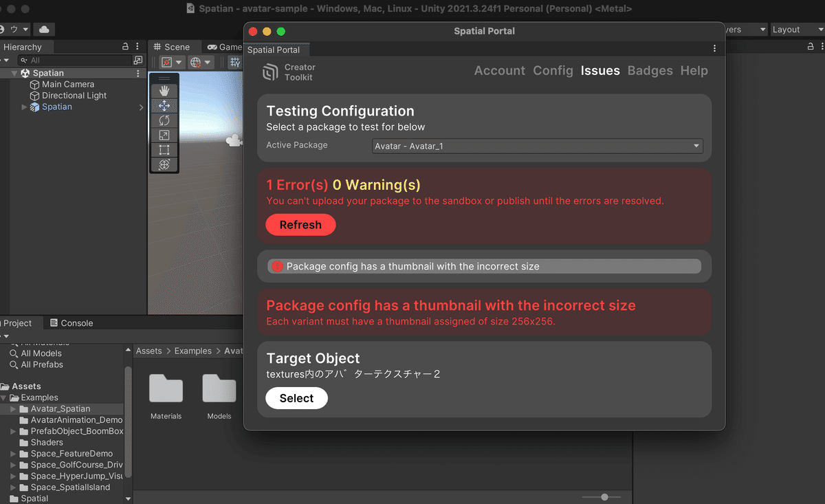Click Examples in the Project breadcrumb
Viewport: 825px width, 504px height.
pos(192,351)
